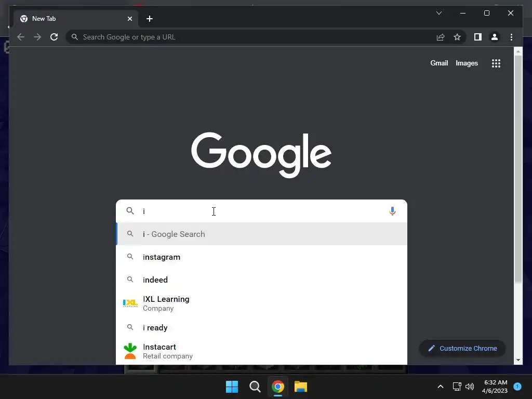The width and height of the screenshot is (532, 399).
Task: Open Gmail link
Action: coord(439,63)
